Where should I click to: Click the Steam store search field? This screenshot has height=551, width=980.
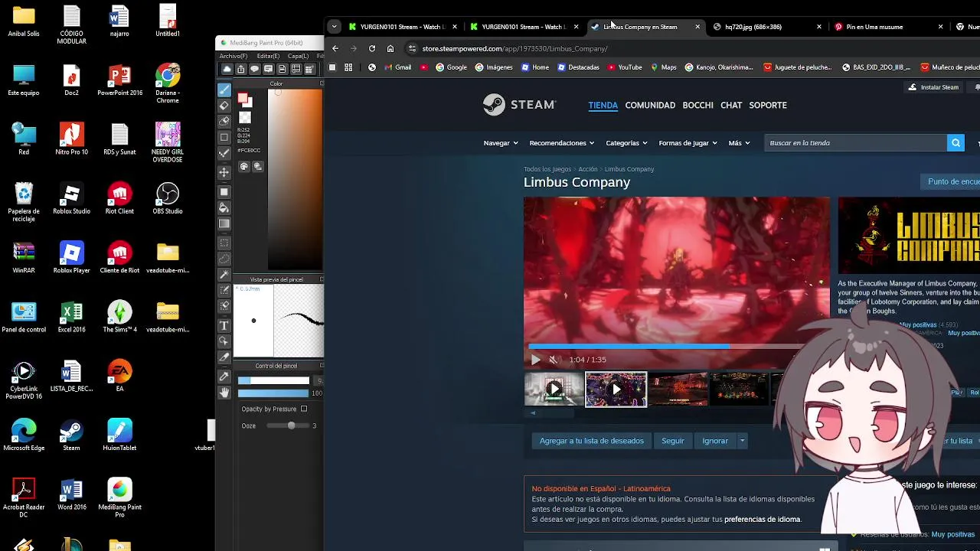click(856, 143)
